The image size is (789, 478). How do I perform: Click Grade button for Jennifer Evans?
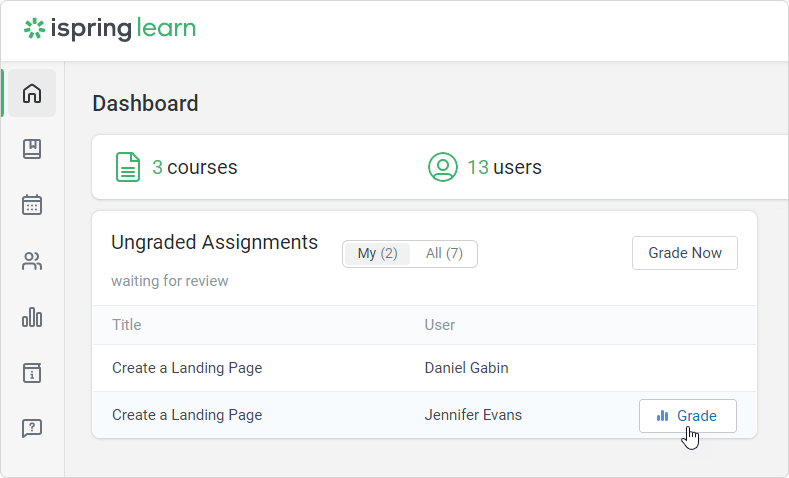pyautogui.click(x=687, y=416)
